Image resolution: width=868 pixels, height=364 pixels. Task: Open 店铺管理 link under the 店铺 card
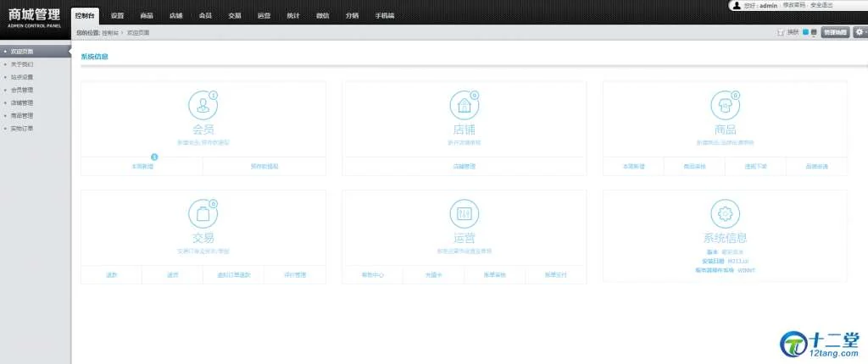pos(464,167)
